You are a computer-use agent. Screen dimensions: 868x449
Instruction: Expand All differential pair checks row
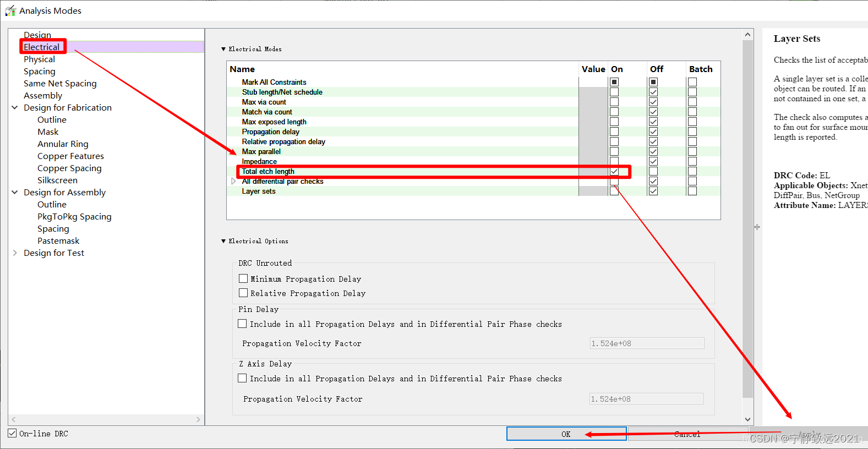pos(233,182)
